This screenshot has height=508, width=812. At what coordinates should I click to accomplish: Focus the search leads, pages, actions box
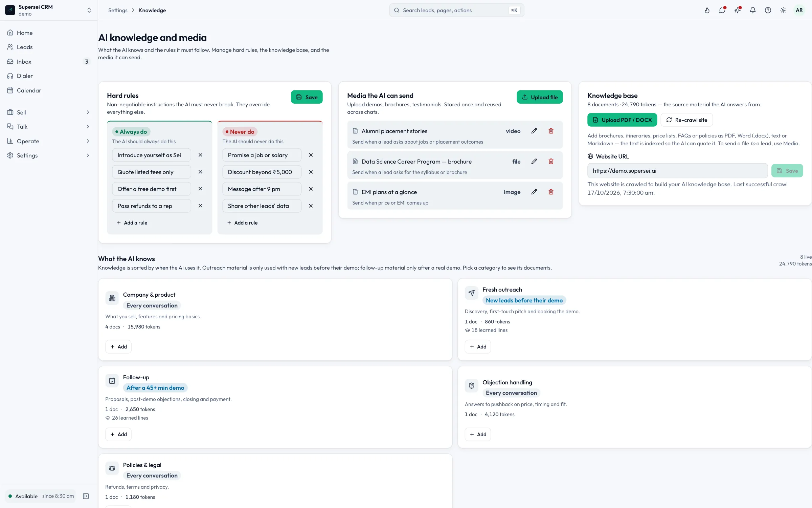[x=456, y=10]
